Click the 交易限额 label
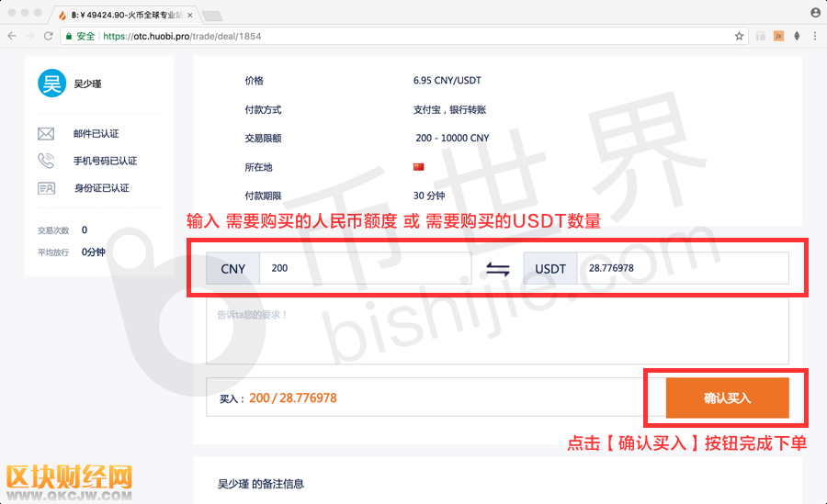This screenshot has height=504, width=827. 263,138
